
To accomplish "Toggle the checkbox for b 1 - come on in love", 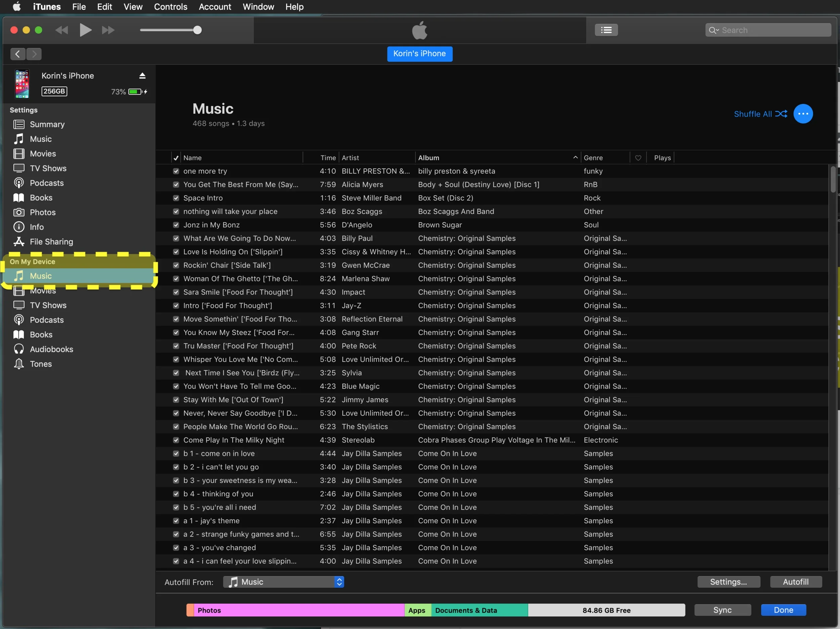I will (x=176, y=454).
